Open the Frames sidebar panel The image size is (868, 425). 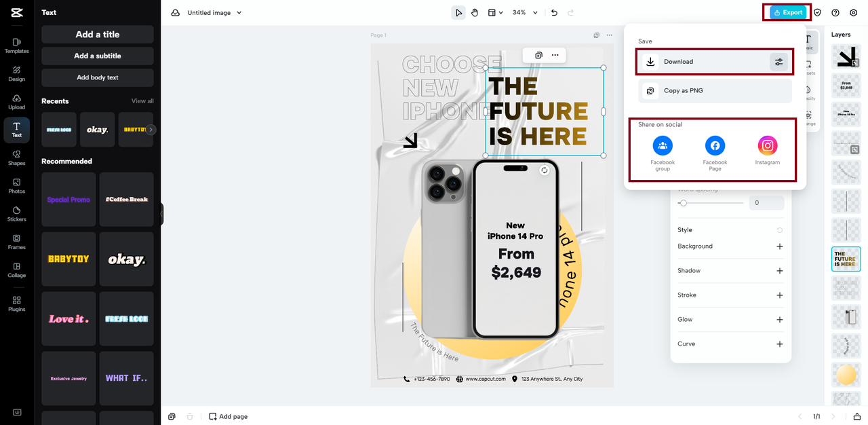17,242
